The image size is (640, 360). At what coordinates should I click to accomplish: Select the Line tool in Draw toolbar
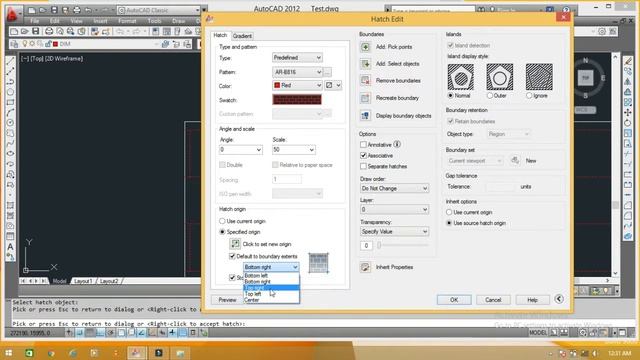[11, 61]
